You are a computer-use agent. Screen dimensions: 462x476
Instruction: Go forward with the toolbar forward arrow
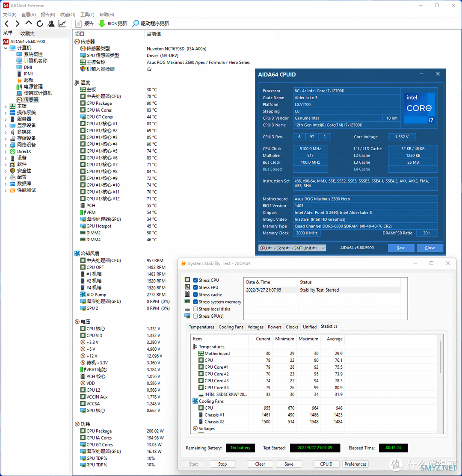[17, 24]
